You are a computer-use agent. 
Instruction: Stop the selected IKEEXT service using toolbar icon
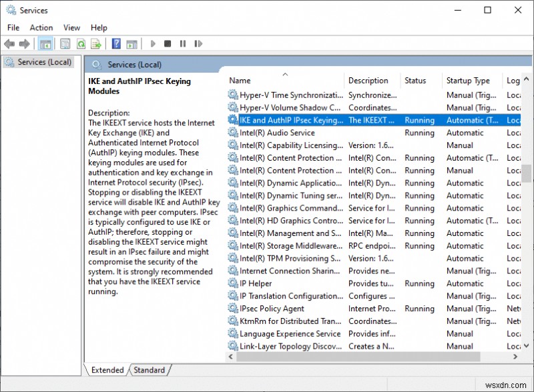[x=167, y=43]
